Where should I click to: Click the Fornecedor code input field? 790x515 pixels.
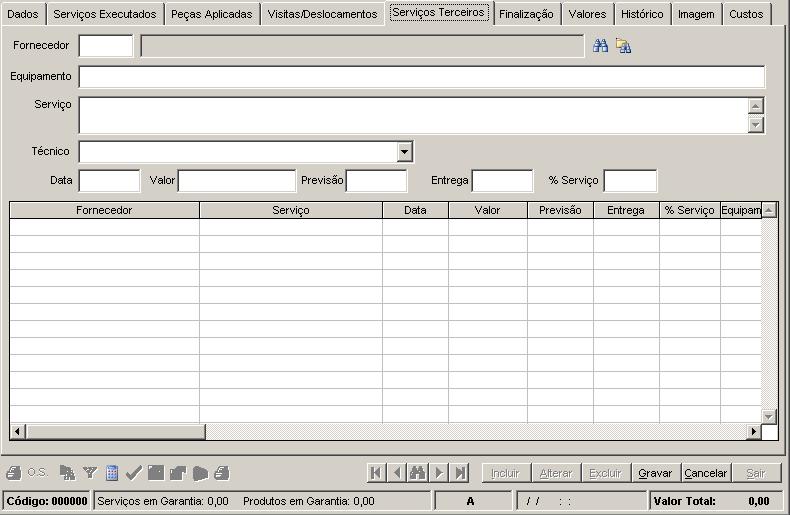pos(106,46)
